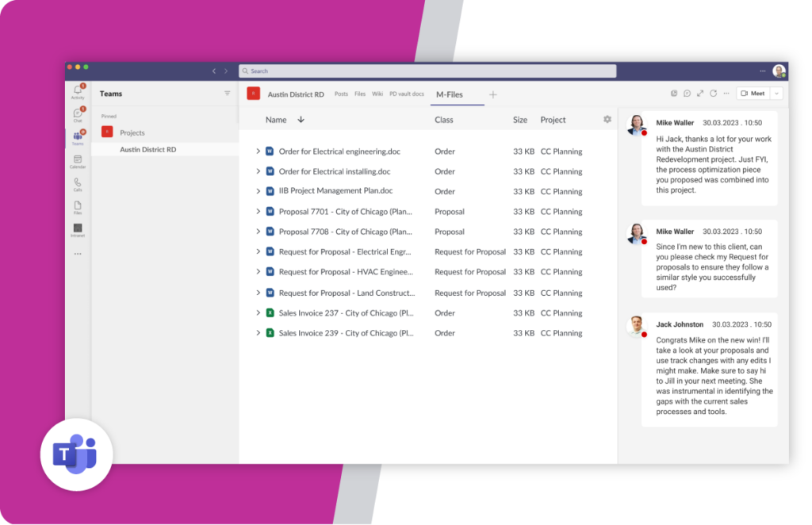Image resolution: width=812 pixels, height=525 pixels.
Task: Open "Proposal 7708 - City of Chicago" file name
Action: [346, 232]
